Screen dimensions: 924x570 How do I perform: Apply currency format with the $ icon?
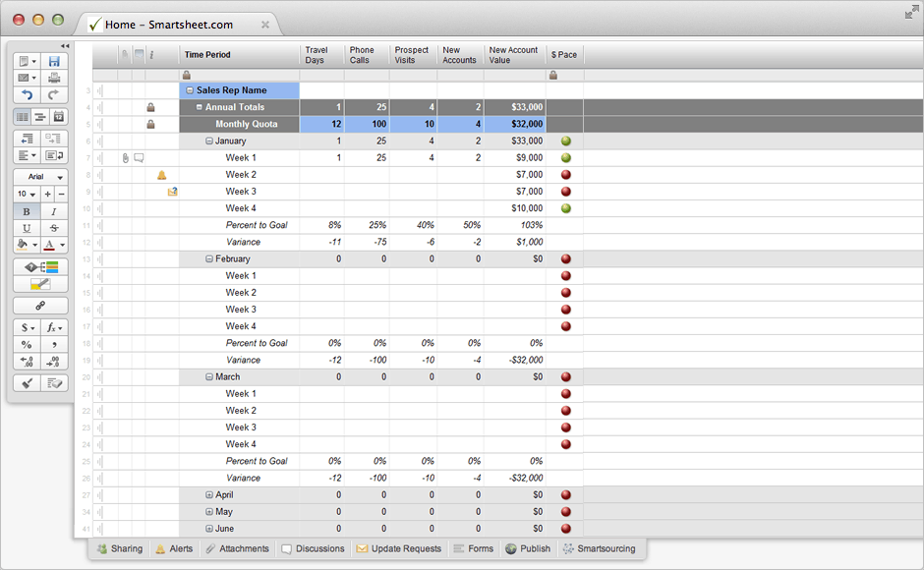(24, 325)
